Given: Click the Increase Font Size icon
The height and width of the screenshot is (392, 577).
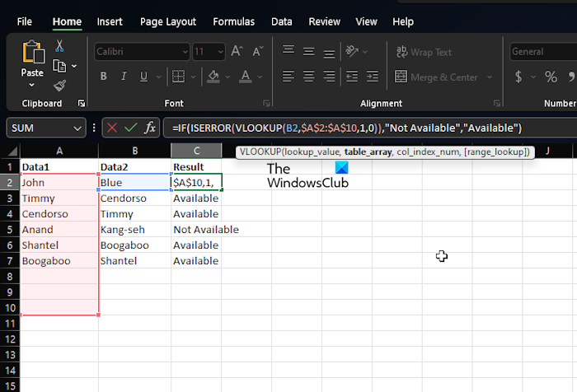Looking at the screenshot, I should (x=235, y=51).
